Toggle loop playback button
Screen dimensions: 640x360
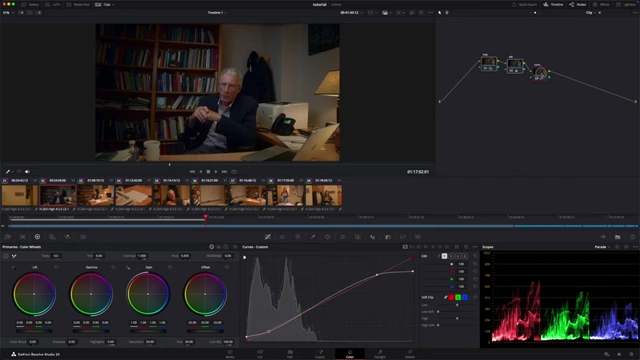(234, 171)
